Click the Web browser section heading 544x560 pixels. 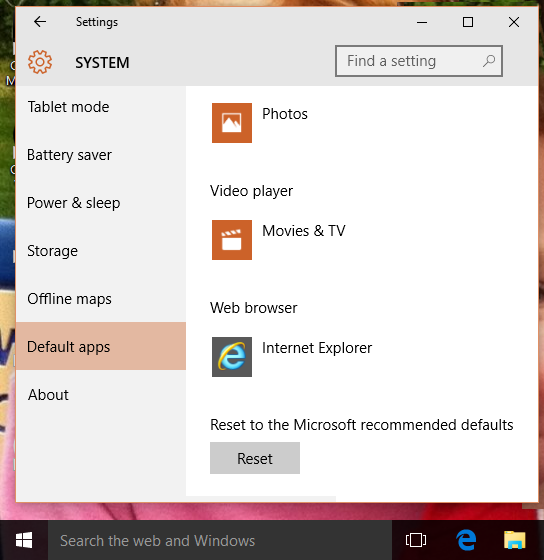(x=254, y=308)
